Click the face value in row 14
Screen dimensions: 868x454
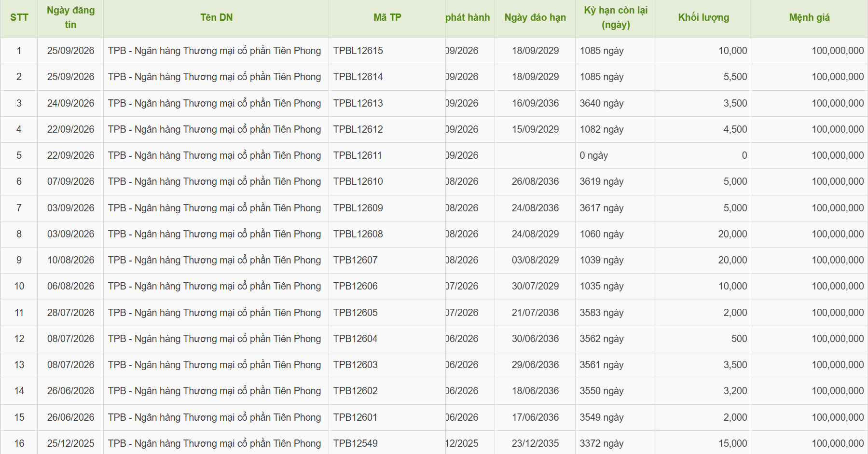pos(838,391)
